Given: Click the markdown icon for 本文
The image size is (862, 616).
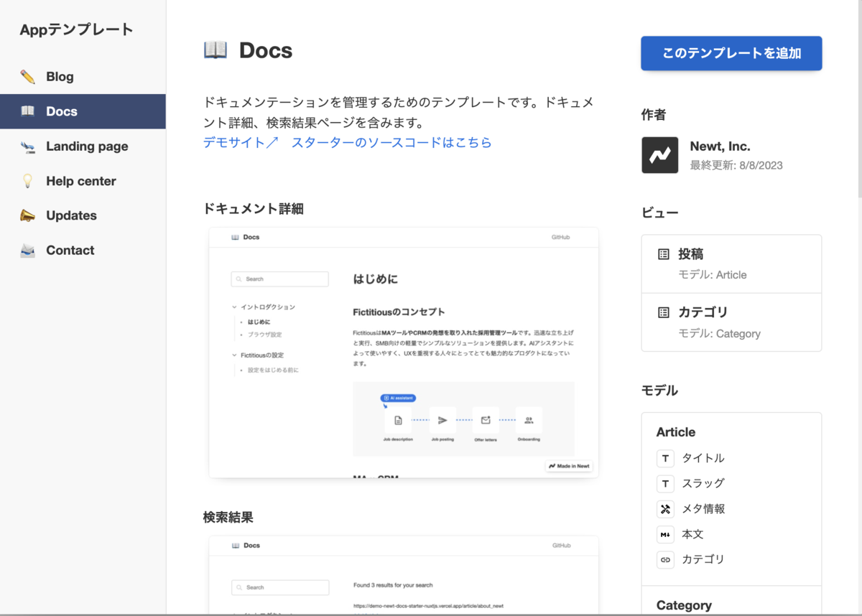Looking at the screenshot, I should (665, 534).
